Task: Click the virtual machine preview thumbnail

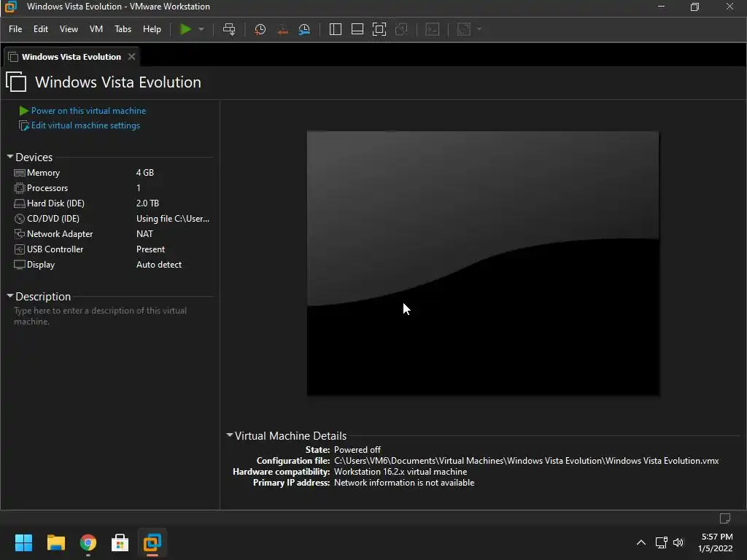Action: pos(483,262)
